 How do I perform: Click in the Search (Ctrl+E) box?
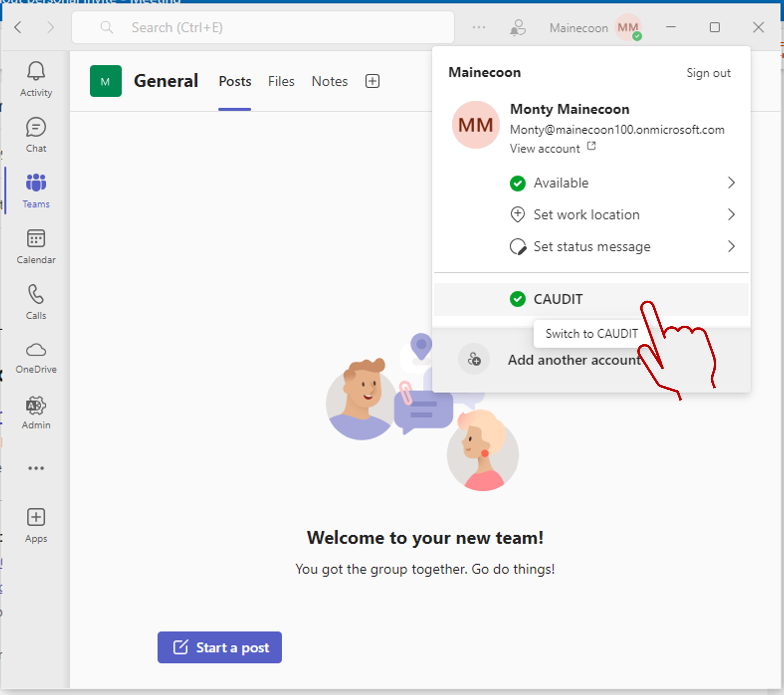(263, 27)
